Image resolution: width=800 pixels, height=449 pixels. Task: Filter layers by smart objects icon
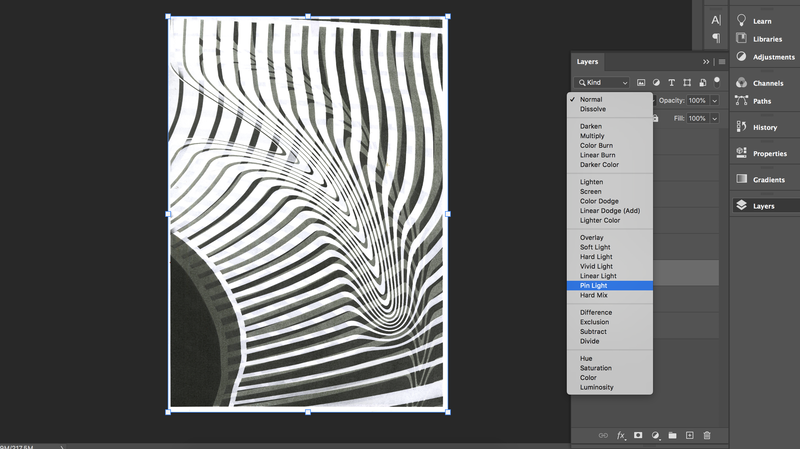[x=703, y=82]
